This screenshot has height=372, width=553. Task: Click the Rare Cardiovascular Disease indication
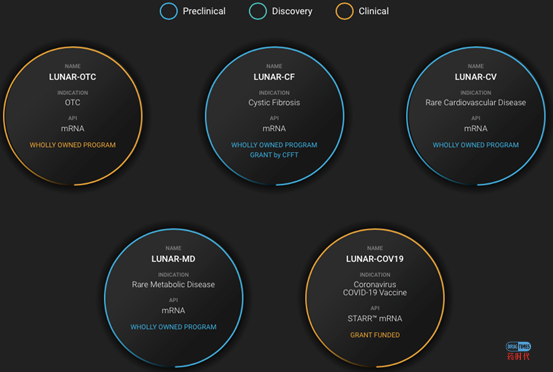(475, 103)
